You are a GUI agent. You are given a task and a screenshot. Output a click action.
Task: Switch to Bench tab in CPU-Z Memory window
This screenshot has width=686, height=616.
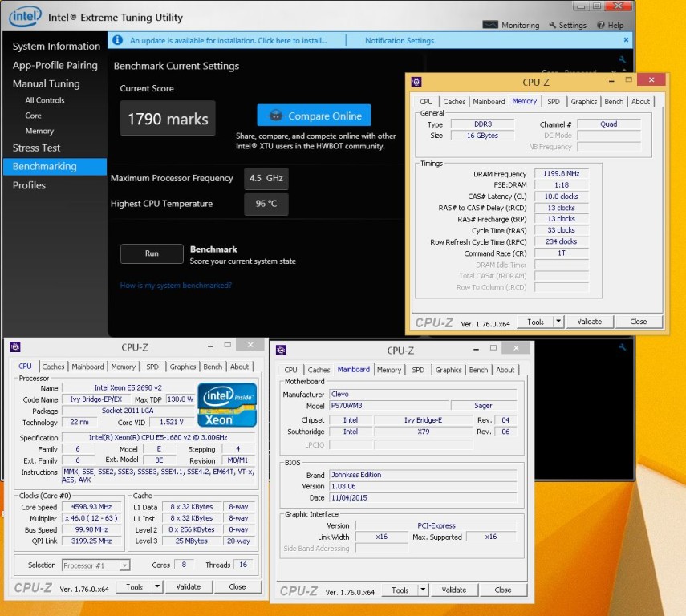[x=614, y=102]
